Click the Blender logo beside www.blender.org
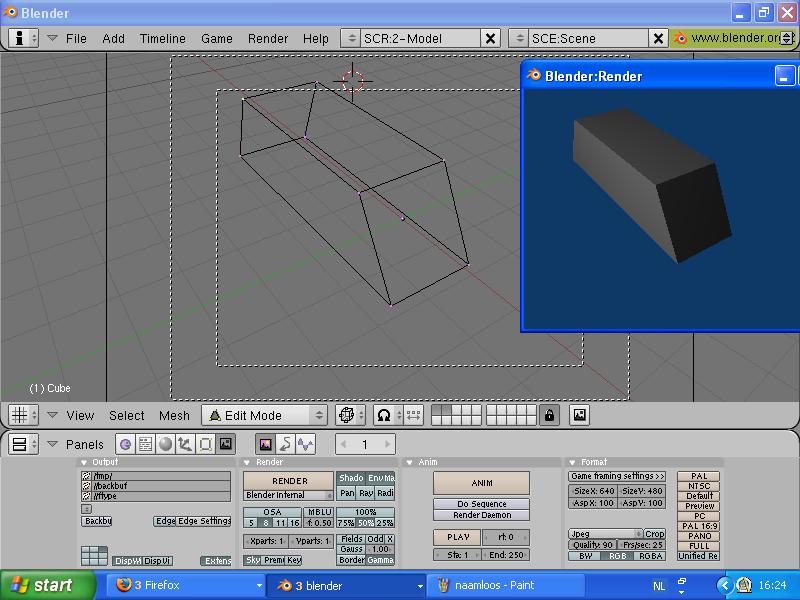Screen dimensions: 800x600 [680, 38]
